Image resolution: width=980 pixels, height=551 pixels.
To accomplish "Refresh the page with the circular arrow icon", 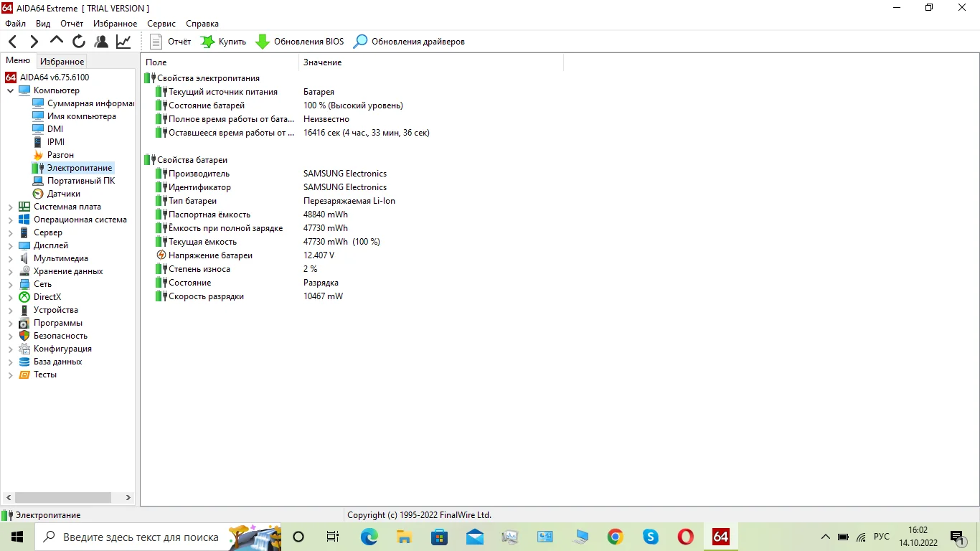I will coord(79,42).
